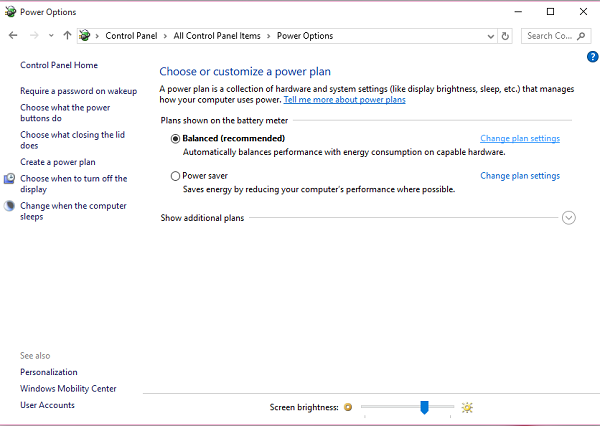600x426 pixels.
Task: Click the Power Options icon in address bar
Action: pyautogui.click(x=87, y=36)
